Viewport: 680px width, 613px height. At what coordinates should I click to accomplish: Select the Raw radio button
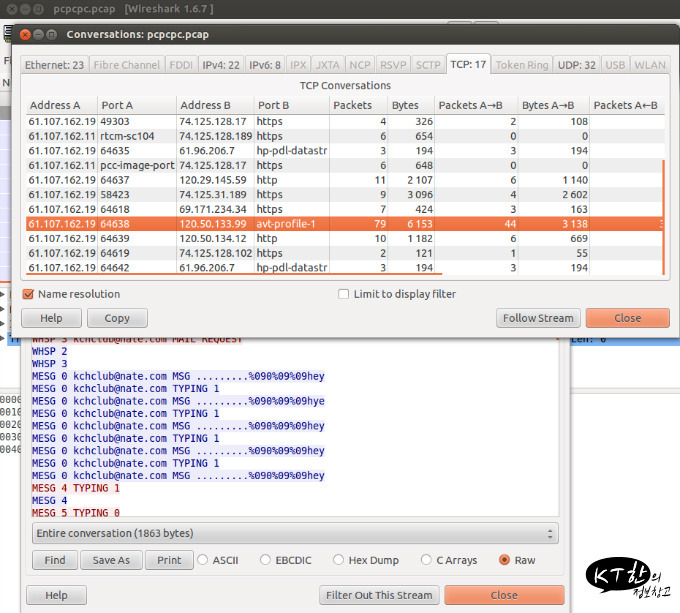click(x=504, y=560)
